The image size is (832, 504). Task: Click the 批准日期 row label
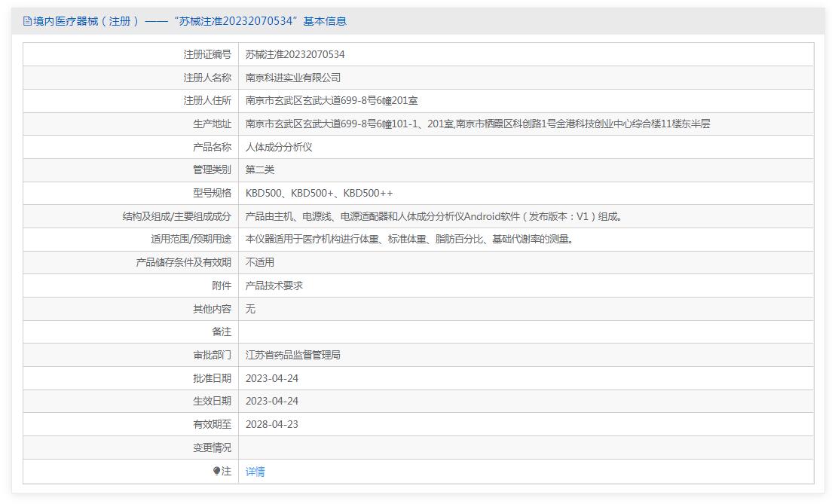click(212, 378)
